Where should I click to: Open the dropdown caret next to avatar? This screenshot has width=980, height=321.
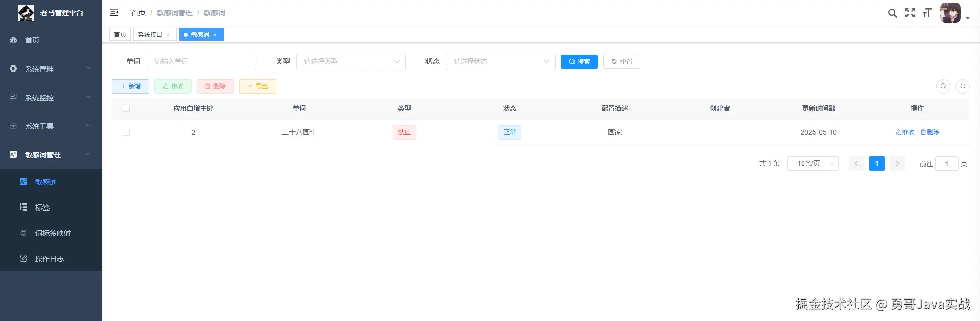pos(967,18)
